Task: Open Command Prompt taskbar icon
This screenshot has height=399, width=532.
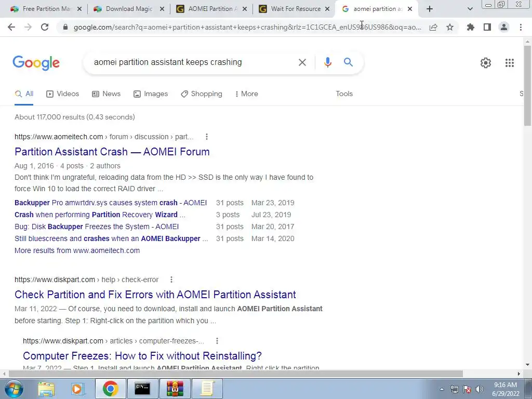Action: [142, 389]
